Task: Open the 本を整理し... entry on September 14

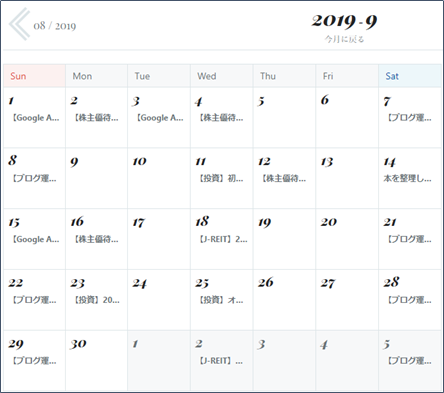Action: (x=407, y=178)
